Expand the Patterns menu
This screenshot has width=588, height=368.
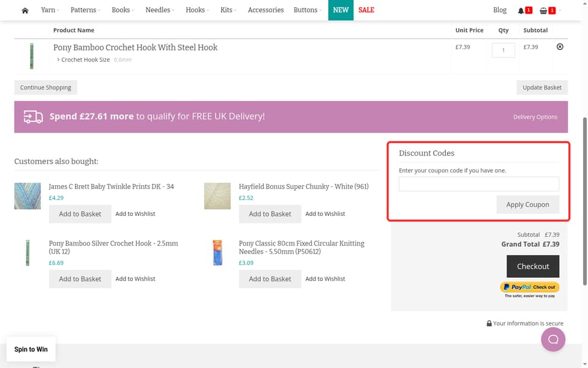(x=86, y=10)
